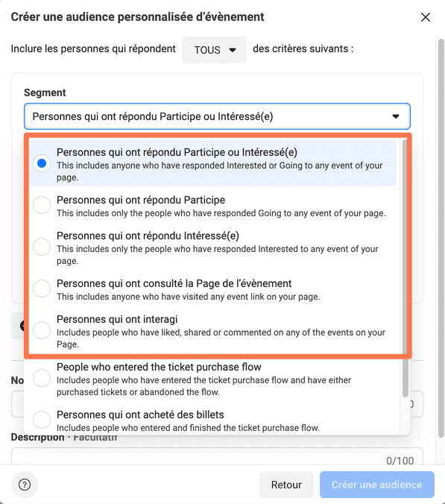Click the Retour button

[x=286, y=485]
